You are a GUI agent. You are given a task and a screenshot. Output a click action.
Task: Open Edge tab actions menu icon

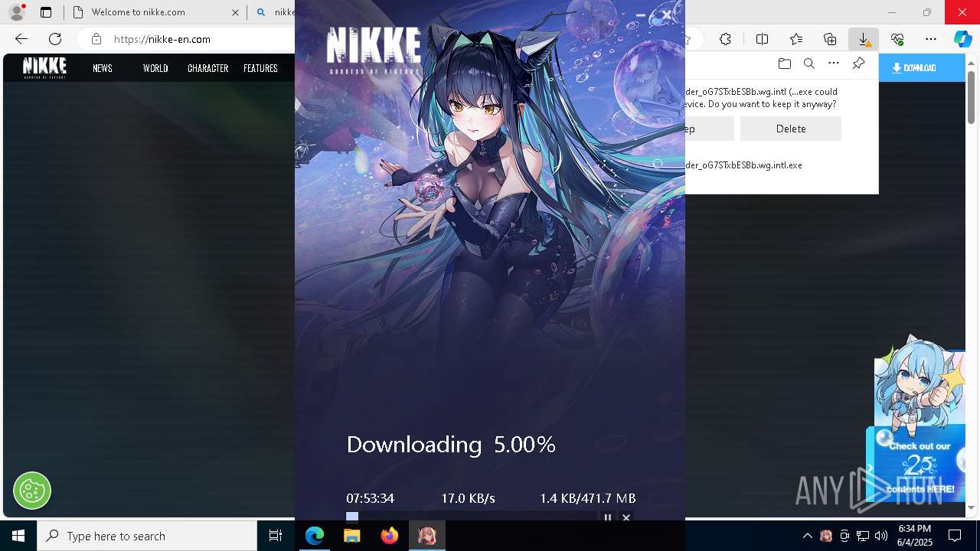click(46, 12)
